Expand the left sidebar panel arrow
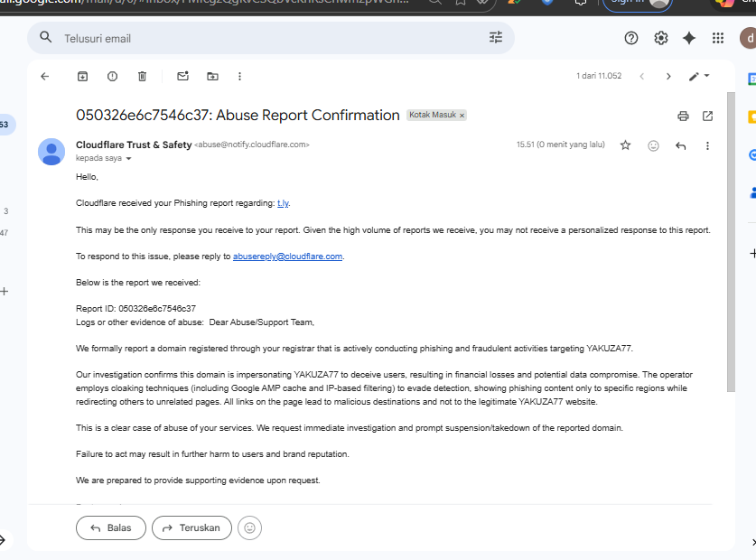This screenshot has width=756, height=560. coord(3,540)
